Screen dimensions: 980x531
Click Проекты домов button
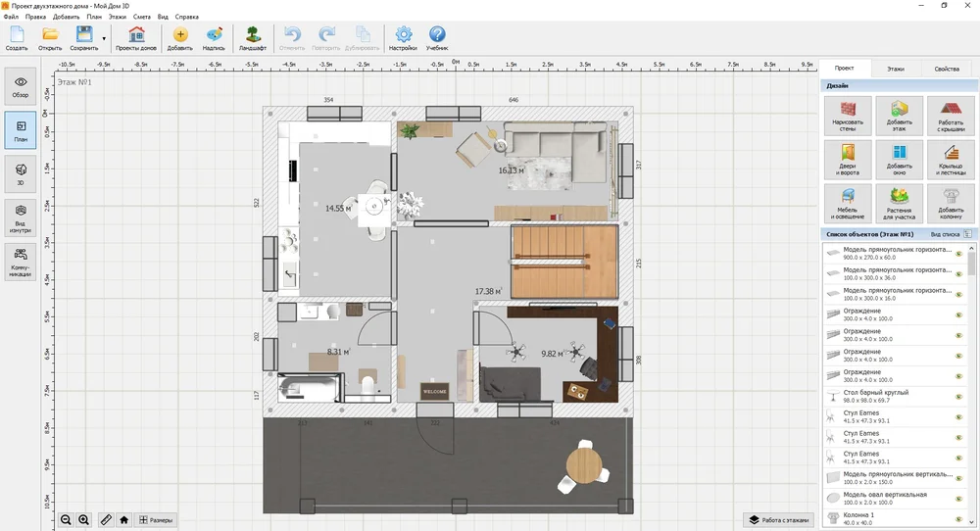pos(136,38)
